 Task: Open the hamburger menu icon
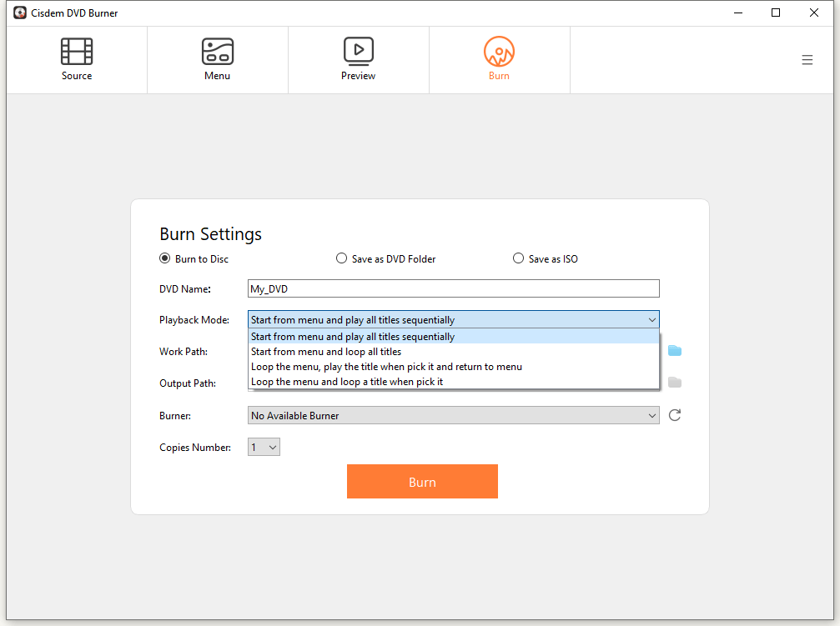(807, 59)
